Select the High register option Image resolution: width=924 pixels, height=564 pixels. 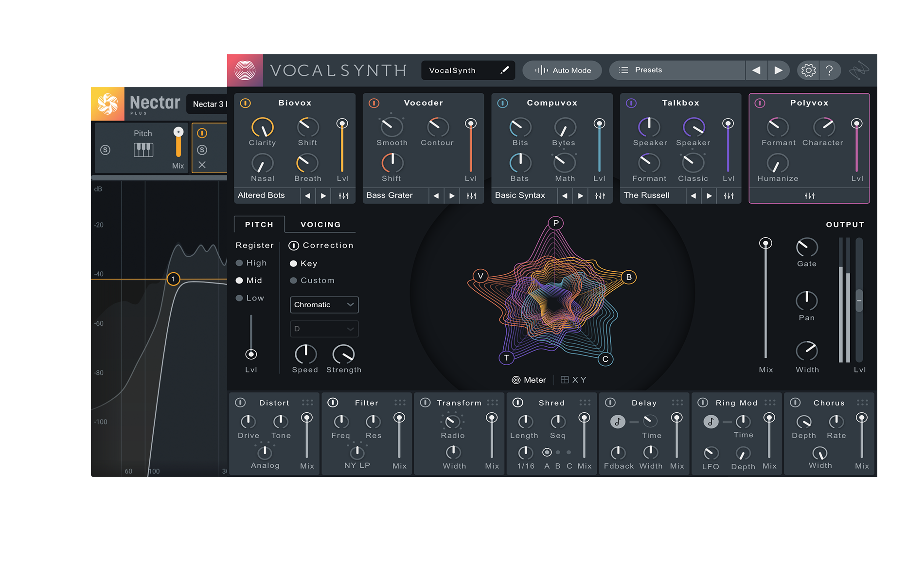point(239,263)
